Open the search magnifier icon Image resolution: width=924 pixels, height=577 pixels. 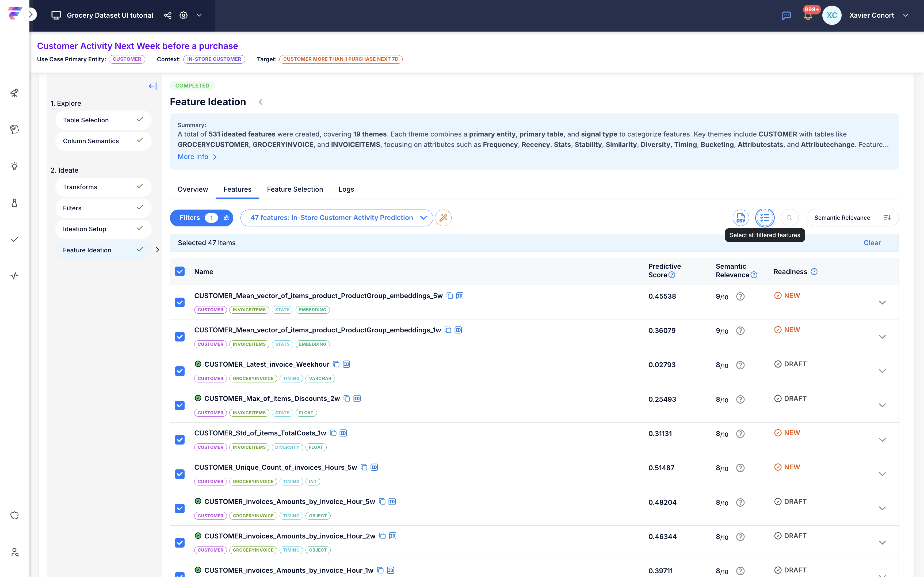click(789, 218)
